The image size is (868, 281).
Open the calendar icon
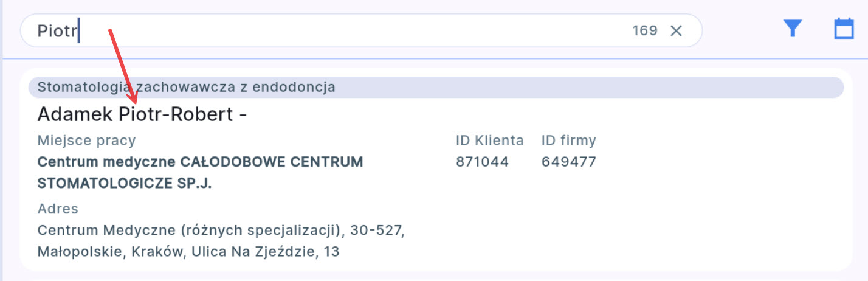(x=844, y=29)
